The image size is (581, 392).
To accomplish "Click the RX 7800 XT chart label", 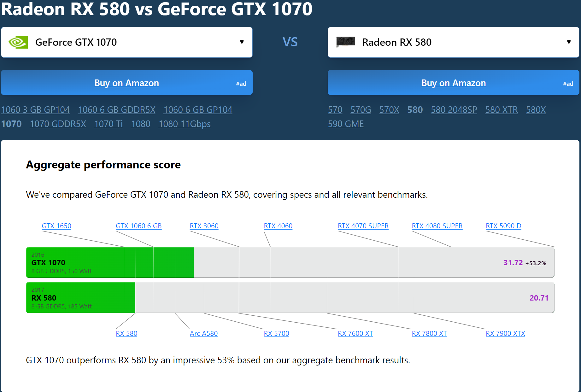I will [429, 334].
